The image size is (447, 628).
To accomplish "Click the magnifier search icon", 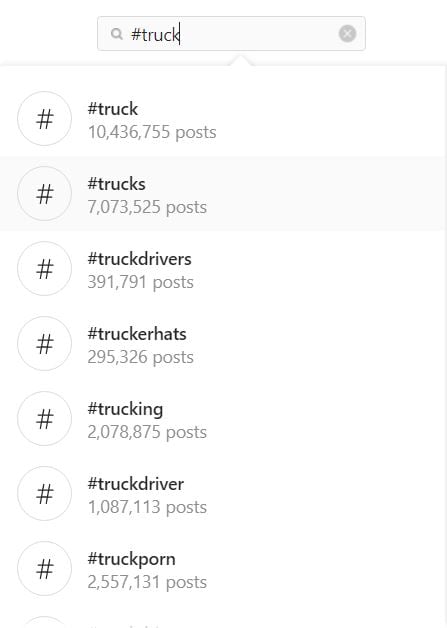I will pos(116,34).
